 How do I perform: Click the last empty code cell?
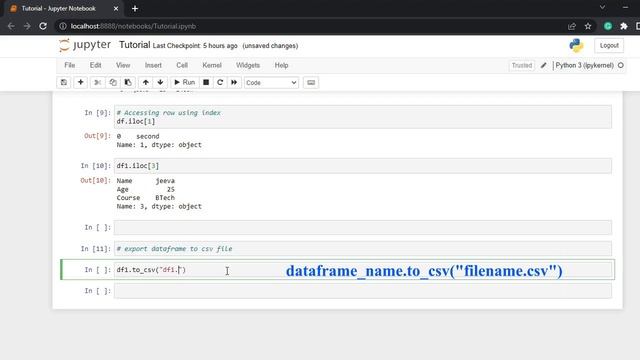(362, 291)
